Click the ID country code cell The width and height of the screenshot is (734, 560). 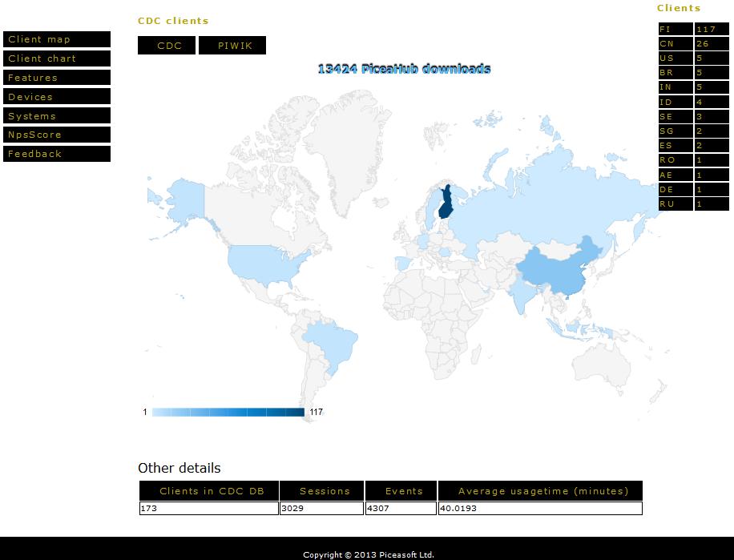pyautogui.click(x=676, y=102)
